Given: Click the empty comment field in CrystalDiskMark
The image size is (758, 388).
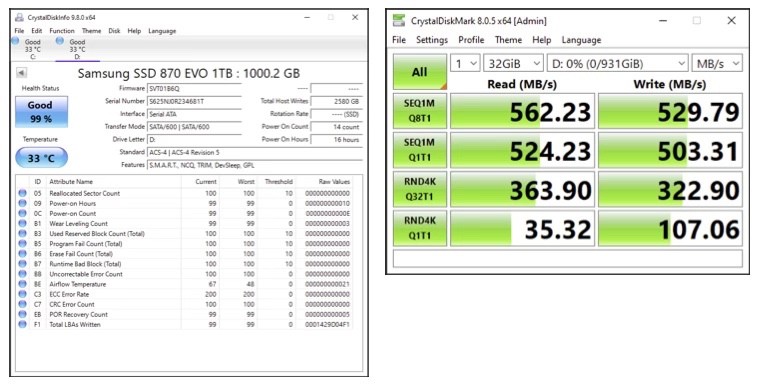Looking at the screenshot, I should pyautogui.click(x=568, y=259).
